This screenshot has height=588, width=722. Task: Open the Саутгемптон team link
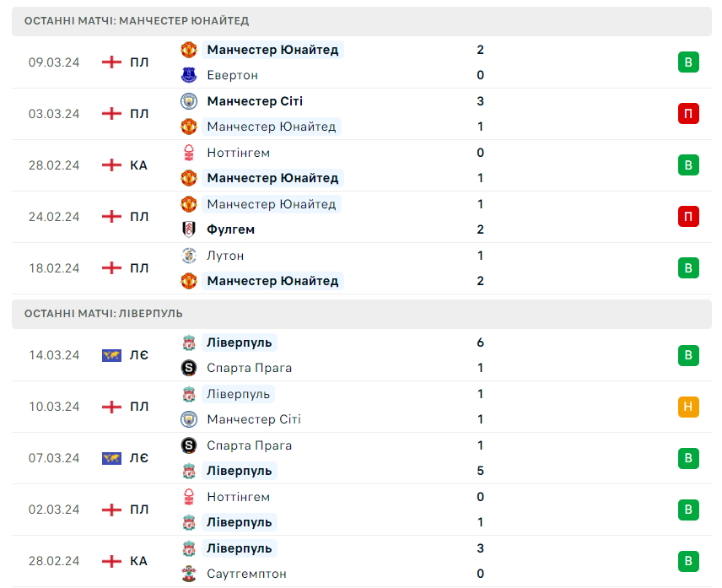246,574
